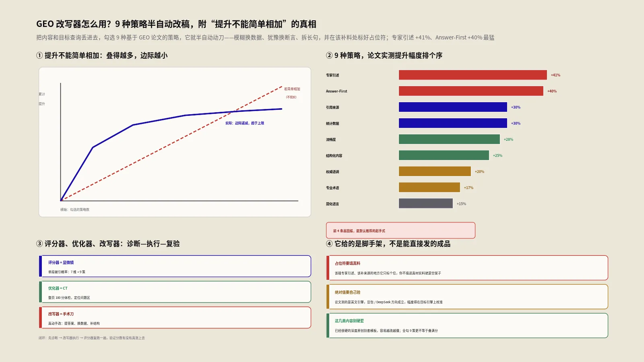
Task: Click the description "真动手改:提答案、换数据、补结构"
Action: point(74,323)
